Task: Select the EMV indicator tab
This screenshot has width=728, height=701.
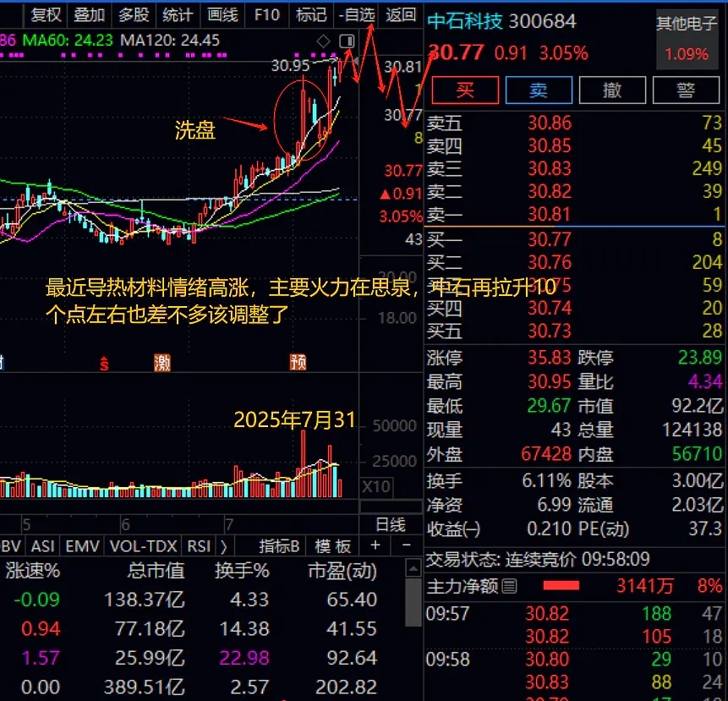Action: tap(83, 546)
